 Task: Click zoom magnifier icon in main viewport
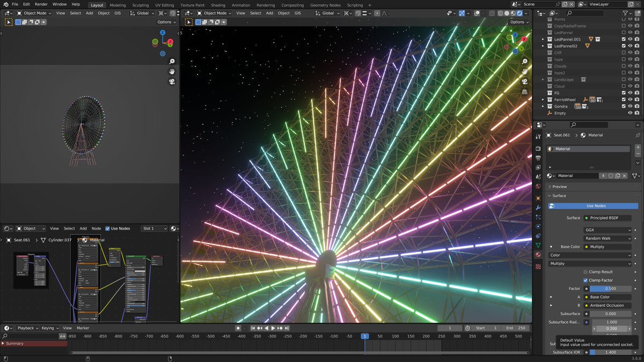click(x=524, y=61)
